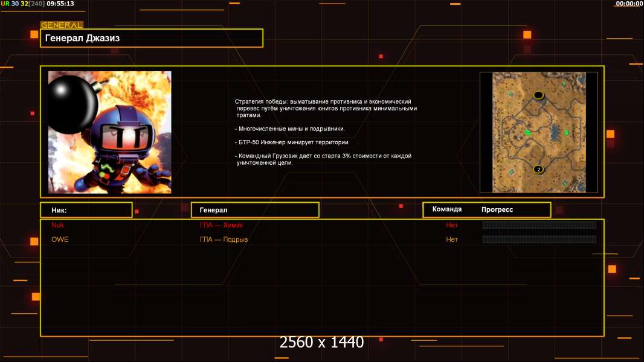644x362 pixels.
Task: Select player name Nuk
Action: point(57,225)
